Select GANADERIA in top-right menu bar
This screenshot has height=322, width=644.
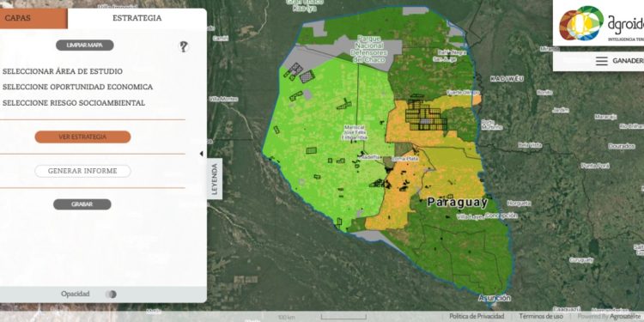coord(628,61)
